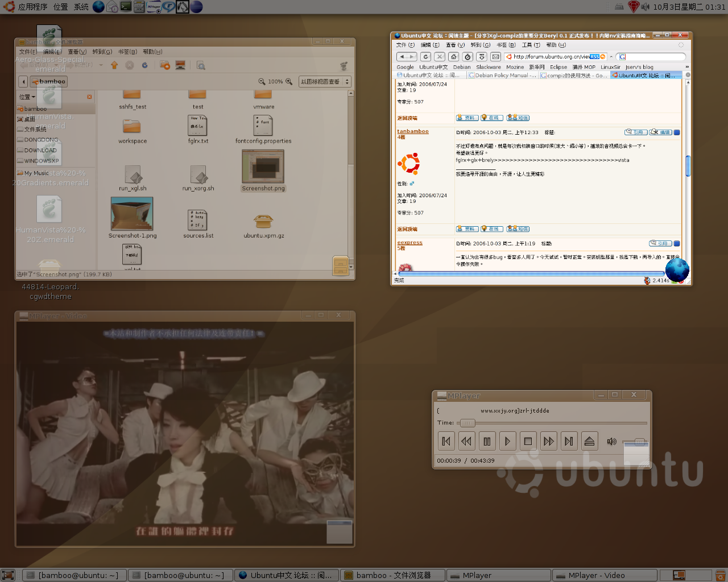Open 书签(B) menu in file browser

click(x=127, y=52)
